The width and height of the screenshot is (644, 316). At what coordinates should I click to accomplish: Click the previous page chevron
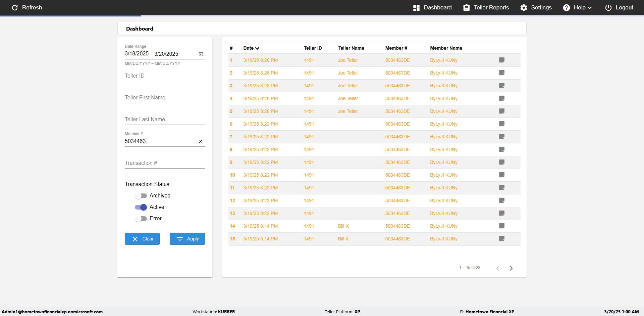pos(498,268)
